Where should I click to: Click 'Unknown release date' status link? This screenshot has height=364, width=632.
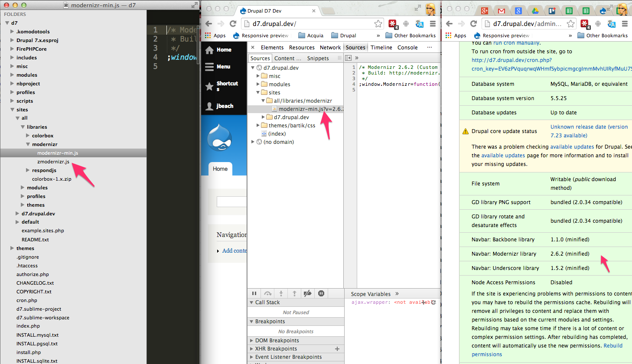coord(589,131)
